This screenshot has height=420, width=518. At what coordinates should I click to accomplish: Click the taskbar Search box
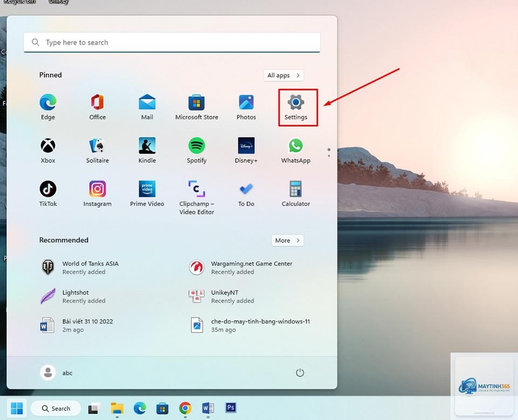click(56, 409)
